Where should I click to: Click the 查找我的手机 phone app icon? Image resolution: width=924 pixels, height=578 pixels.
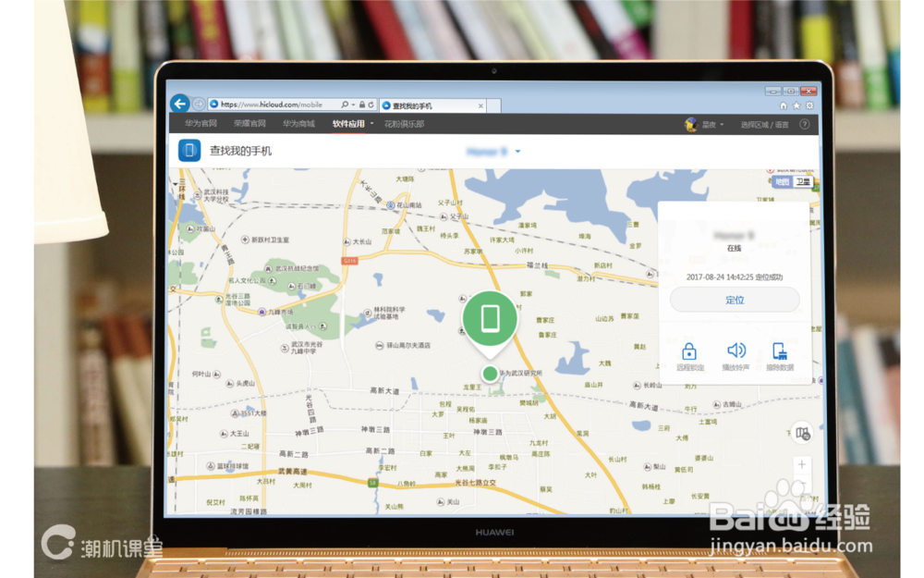click(x=189, y=151)
